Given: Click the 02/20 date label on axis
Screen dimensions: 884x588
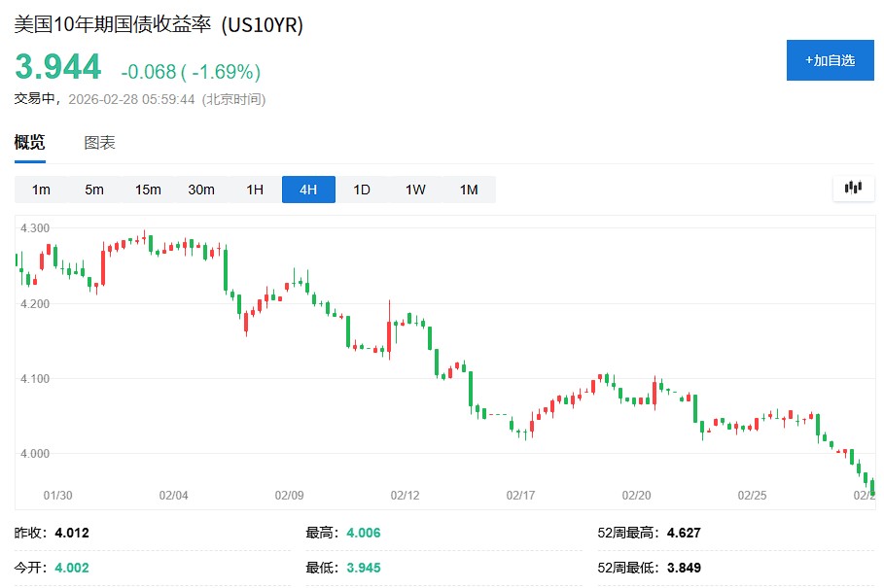Looking at the screenshot, I should (x=636, y=495).
